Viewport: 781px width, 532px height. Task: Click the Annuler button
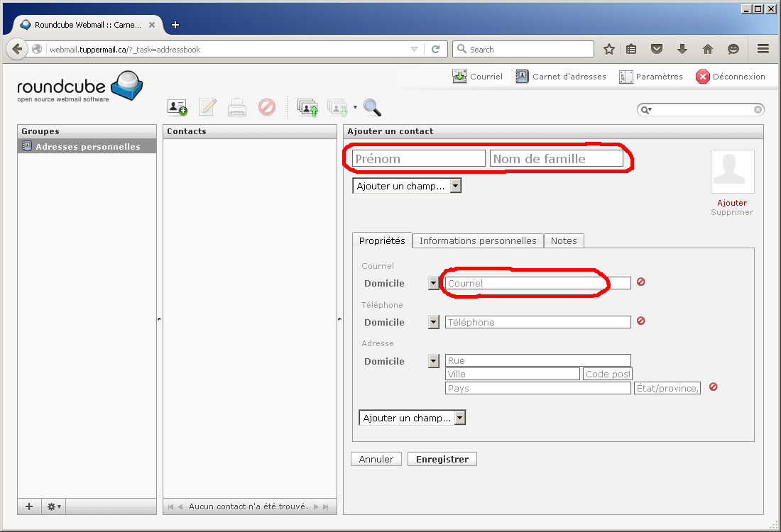(x=376, y=459)
